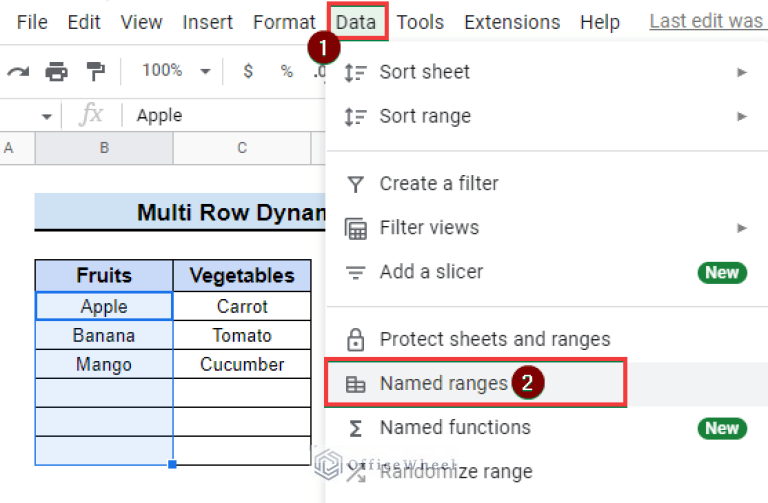768x503 pixels.
Task: Open the 100% zoom dropdown
Action: coord(176,71)
